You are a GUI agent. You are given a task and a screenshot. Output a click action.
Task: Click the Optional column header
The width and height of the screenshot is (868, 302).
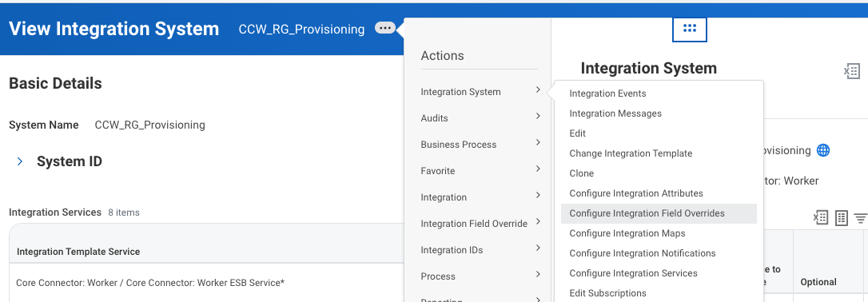click(x=818, y=282)
